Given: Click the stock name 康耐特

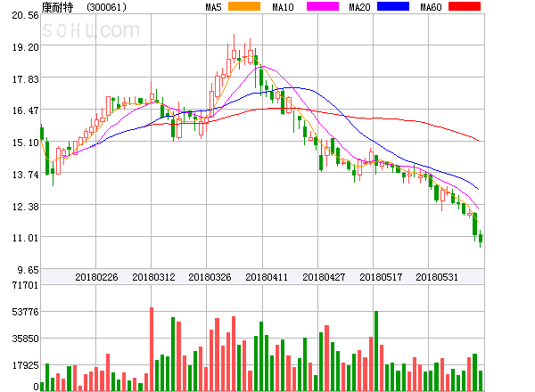Looking at the screenshot, I should click(57, 7).
